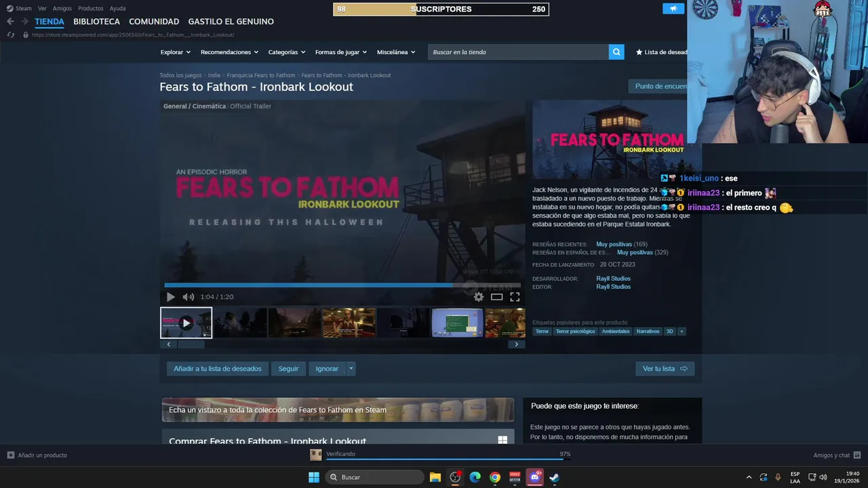Enter fullscreen on the trailer

coord(515,297)
